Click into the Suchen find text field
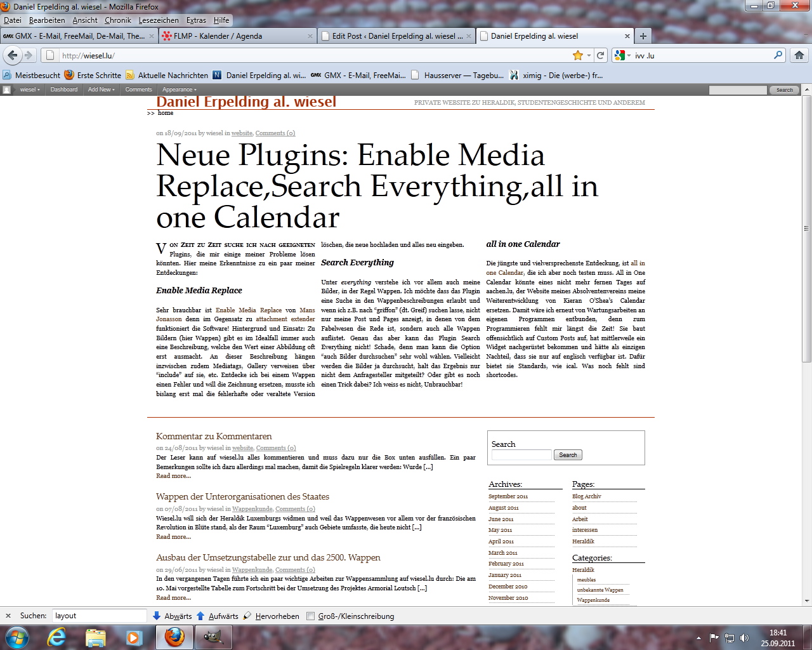This screenshot has width=812, height=650. pyautogui.click(x=99, y=616)
